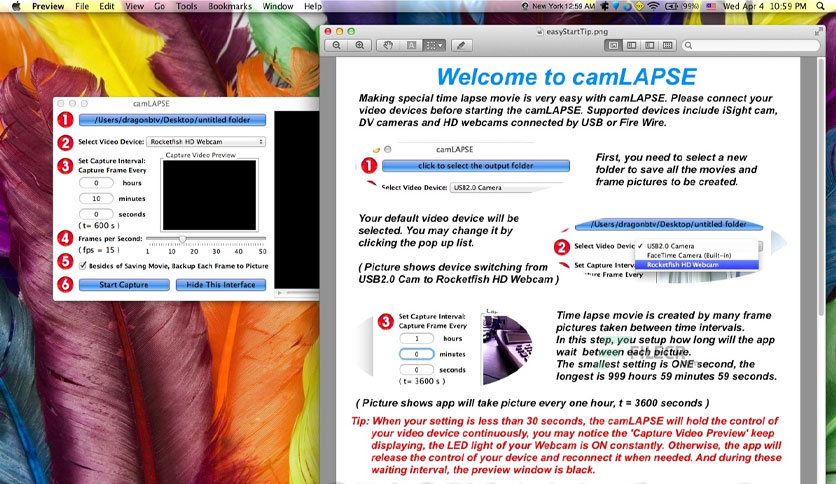
Task: Open the Bookmarks menu
Action: tap(230, 6)
